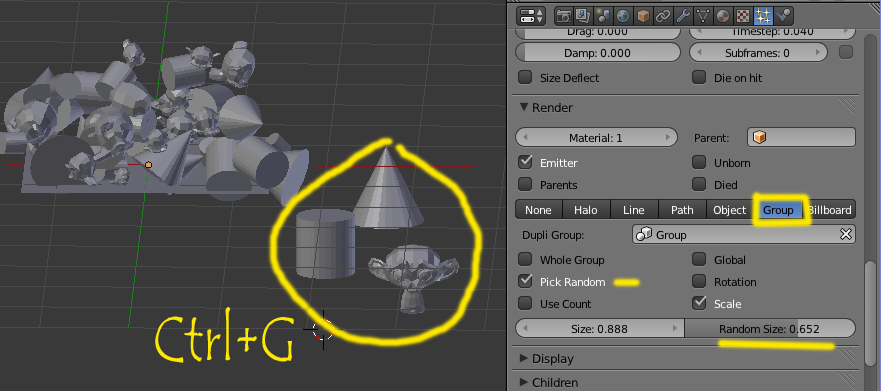Click the Parent object field

tap(801, 138)
